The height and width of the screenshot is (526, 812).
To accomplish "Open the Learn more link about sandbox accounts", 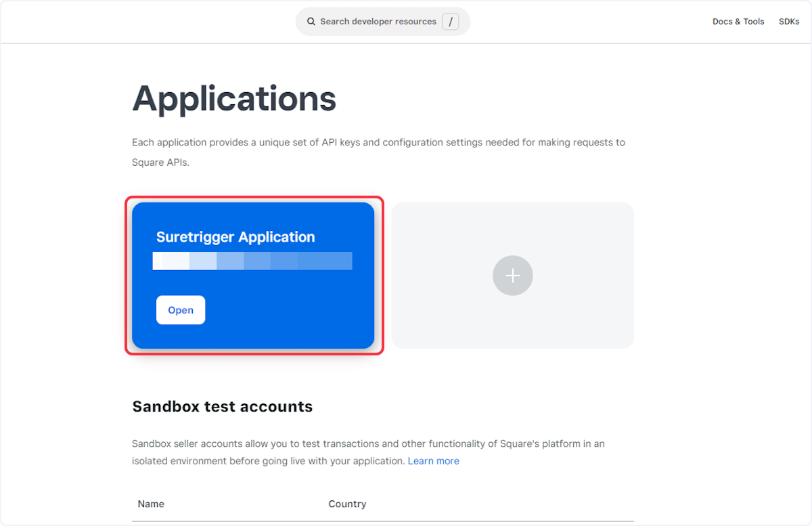I will [x=433, y=460].
